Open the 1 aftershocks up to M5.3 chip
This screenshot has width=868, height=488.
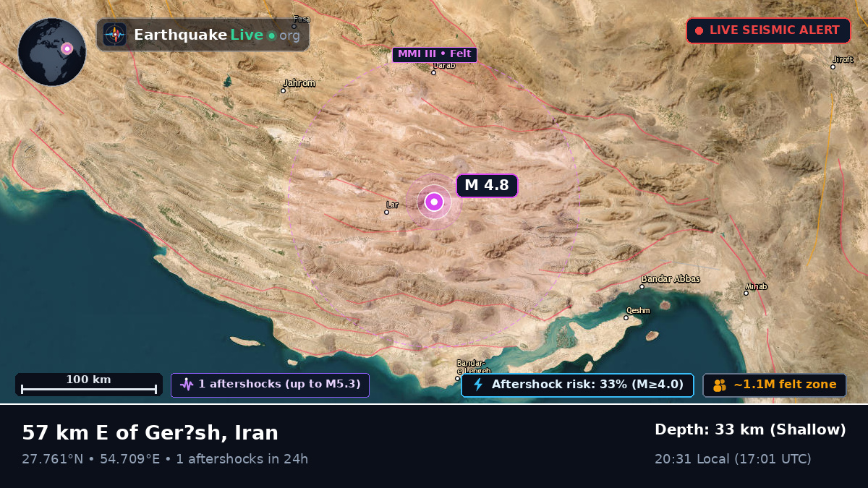point(270,385)
